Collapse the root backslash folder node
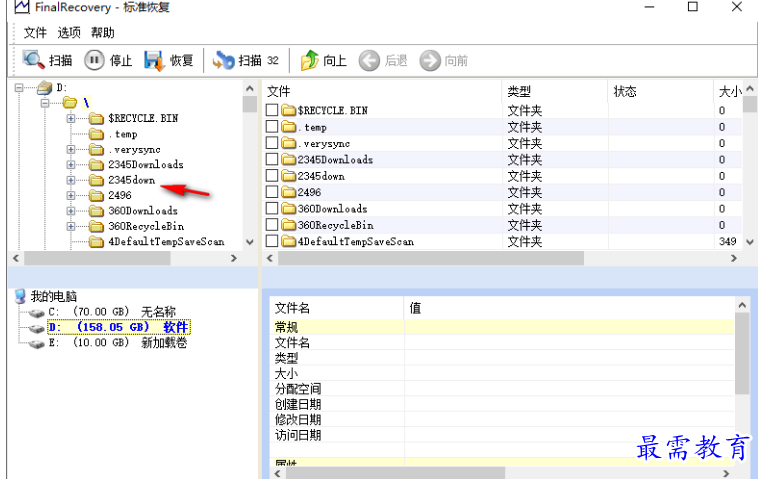 click(x=45, y=103)
